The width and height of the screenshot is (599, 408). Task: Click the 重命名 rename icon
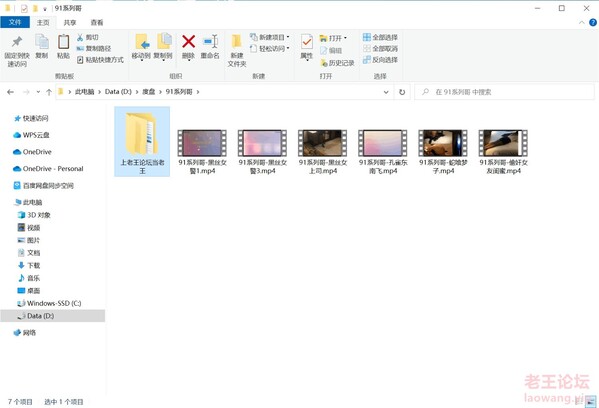pos(210,42)
